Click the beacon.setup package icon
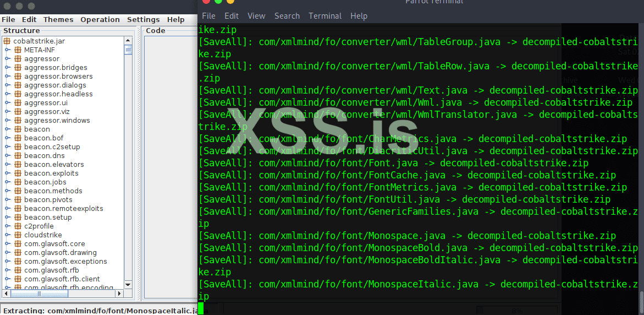This screenshot has height=315, width=644. pos(17,217)
